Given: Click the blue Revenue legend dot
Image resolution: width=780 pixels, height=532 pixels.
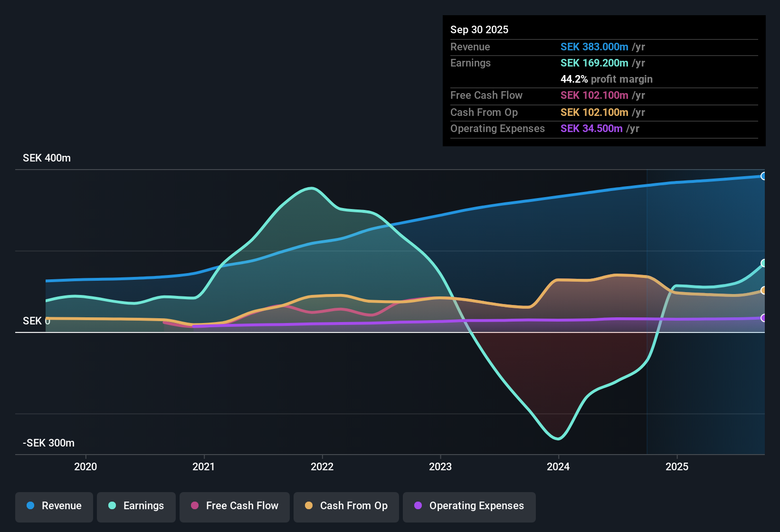Looking at the screenshot, I should coord(30,506).
